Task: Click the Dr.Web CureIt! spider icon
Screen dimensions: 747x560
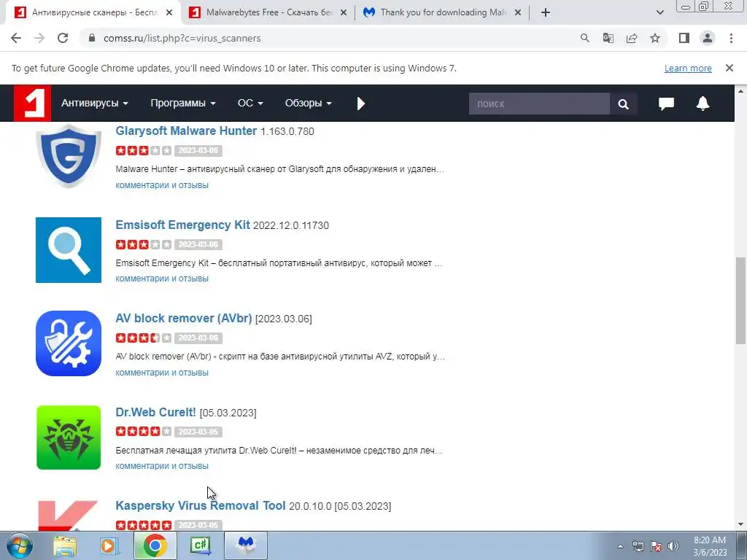Action: [x=69, y=437]
